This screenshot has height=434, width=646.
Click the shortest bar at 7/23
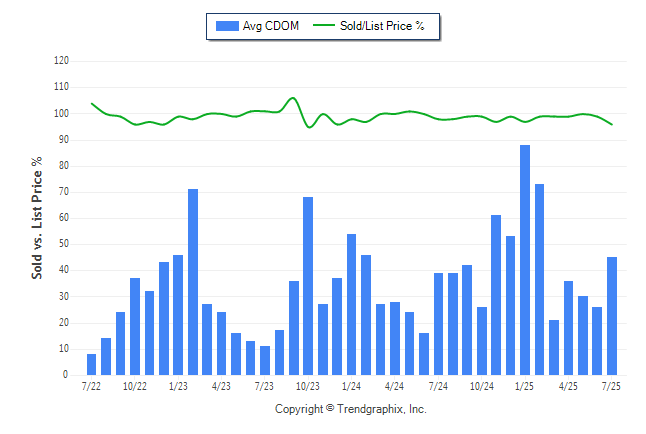265,360
